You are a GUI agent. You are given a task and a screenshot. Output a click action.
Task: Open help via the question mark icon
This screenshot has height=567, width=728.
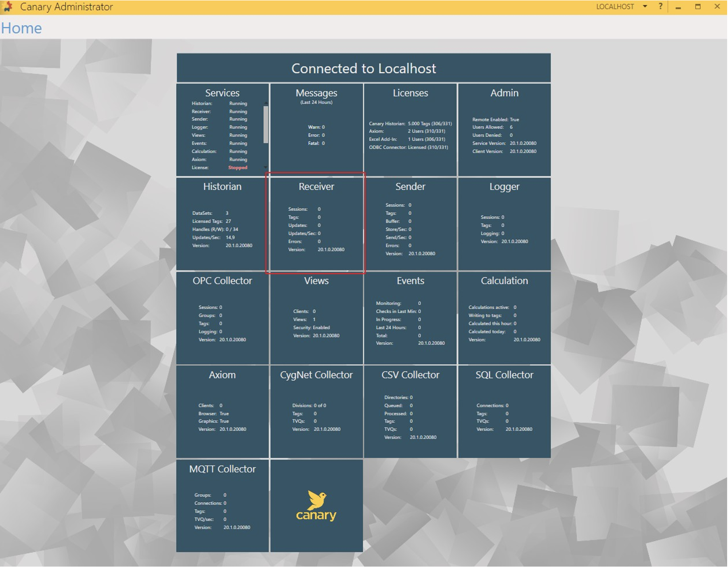pyautogui.click(x=661, y=7)
